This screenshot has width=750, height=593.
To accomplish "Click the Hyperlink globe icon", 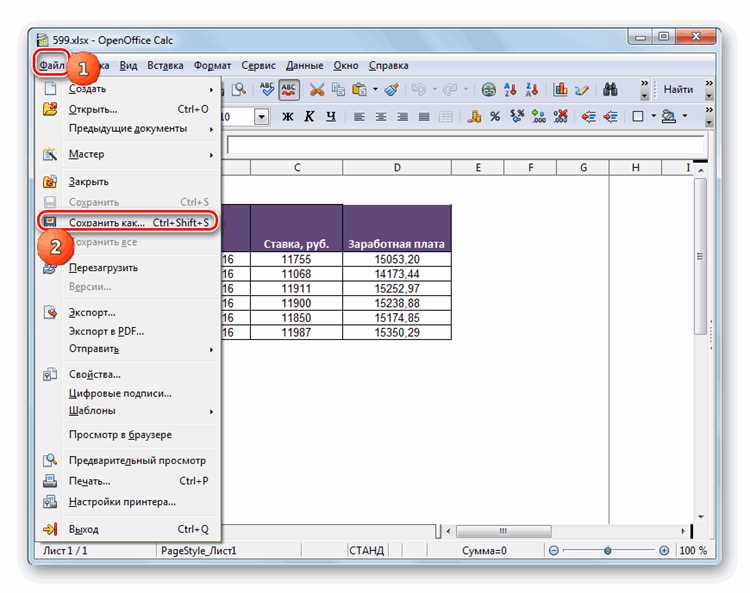I will coord(488,89).
